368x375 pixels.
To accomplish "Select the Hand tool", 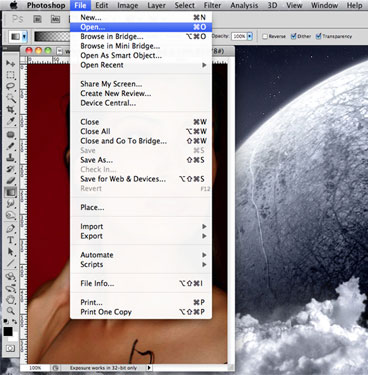I will [x=10, y=299].
